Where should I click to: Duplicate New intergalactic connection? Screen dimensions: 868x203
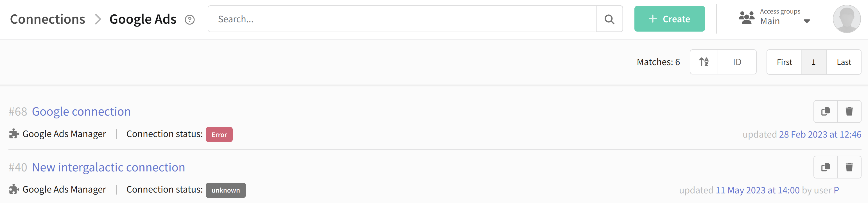(826, 167)
